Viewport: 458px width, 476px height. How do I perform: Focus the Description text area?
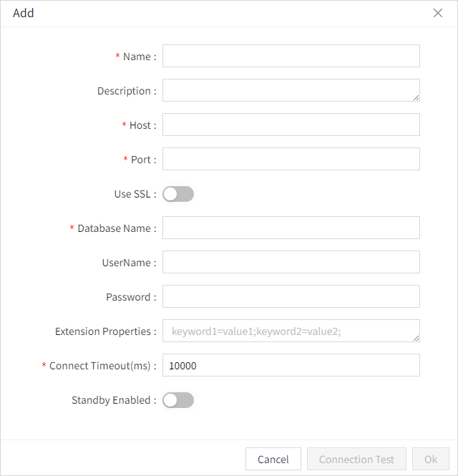pos(291,91)
